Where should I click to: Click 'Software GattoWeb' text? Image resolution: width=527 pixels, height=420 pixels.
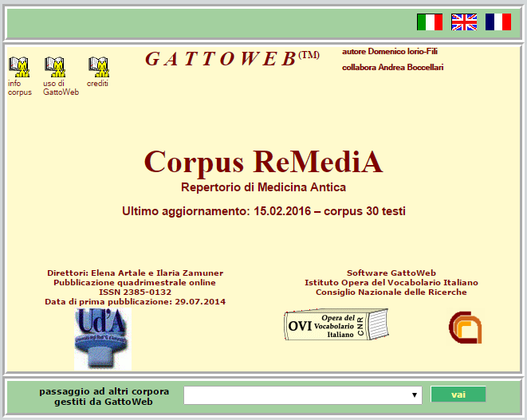click(x=391, y=273)
